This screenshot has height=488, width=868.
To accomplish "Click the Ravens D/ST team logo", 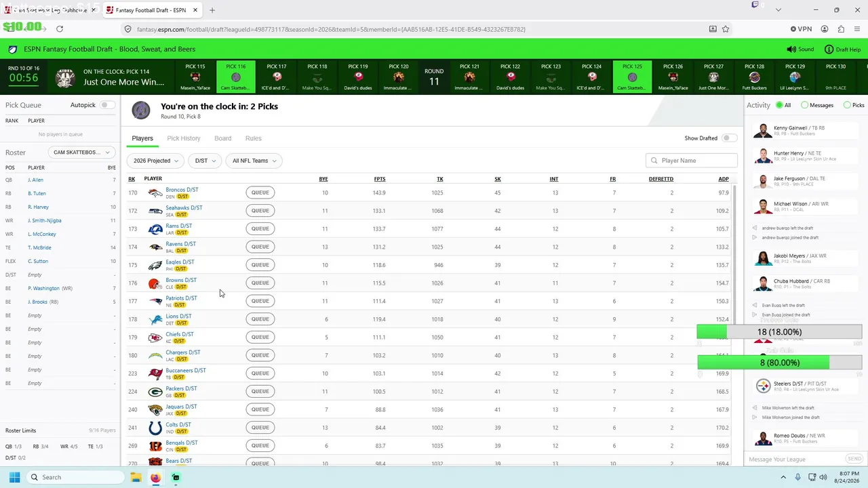I will click(x=155, y=247).
